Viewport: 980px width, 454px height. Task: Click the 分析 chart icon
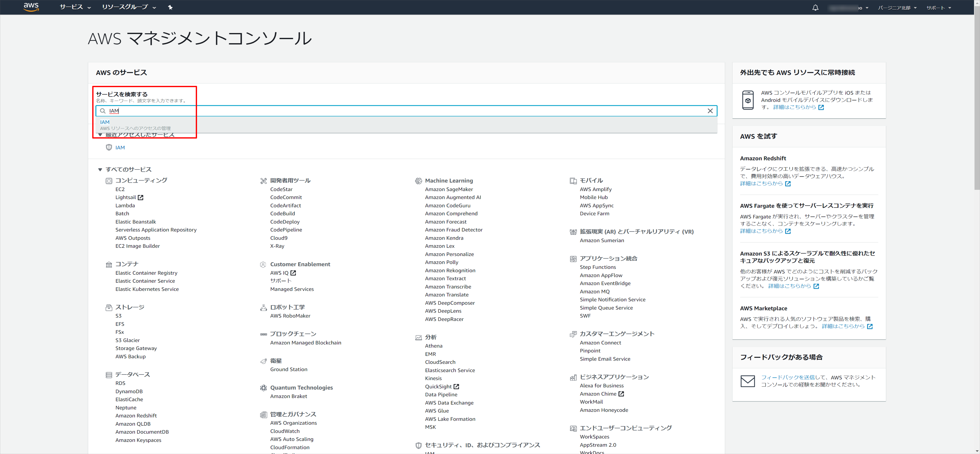pyautogui.click(x=419, y=338)
